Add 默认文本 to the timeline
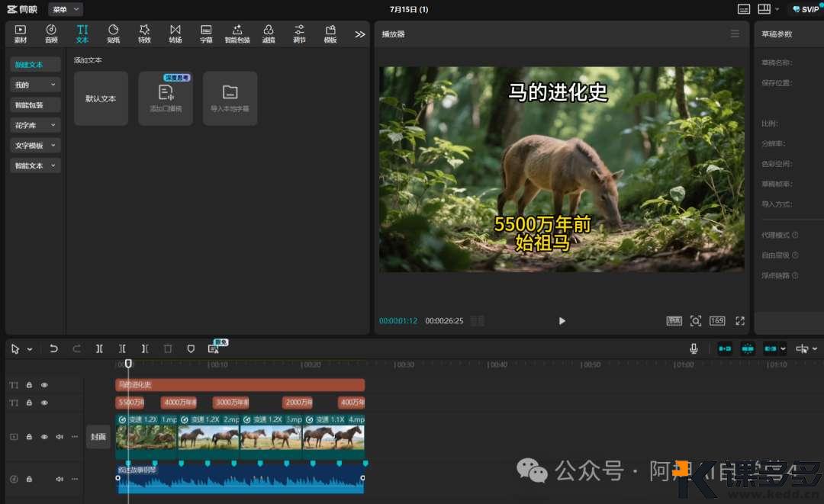Screen dimensions: 824x504 [101, 98]
